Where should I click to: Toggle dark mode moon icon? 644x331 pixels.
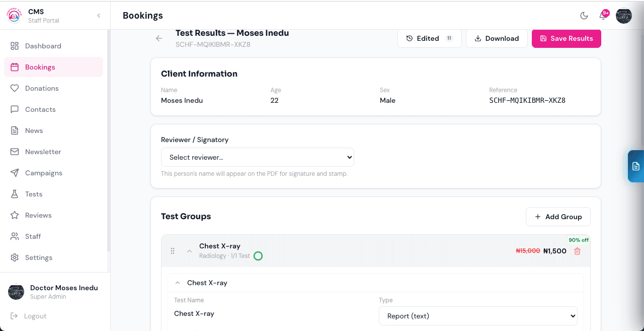[584, 16]
